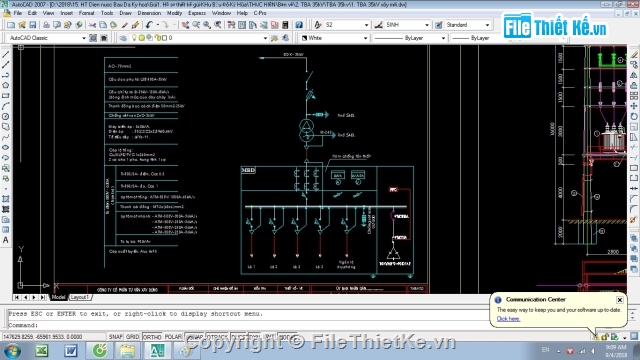Image resolution: width=640 pixels, height=360 pixels.
Task: Open the S2 text style dropdown
Action: click(x=366, y=25)
